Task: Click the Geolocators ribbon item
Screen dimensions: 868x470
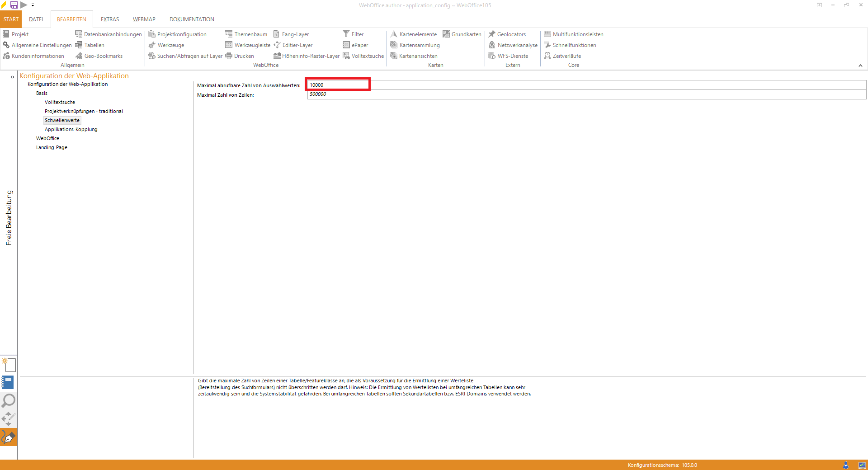Action: click(507, 34)
